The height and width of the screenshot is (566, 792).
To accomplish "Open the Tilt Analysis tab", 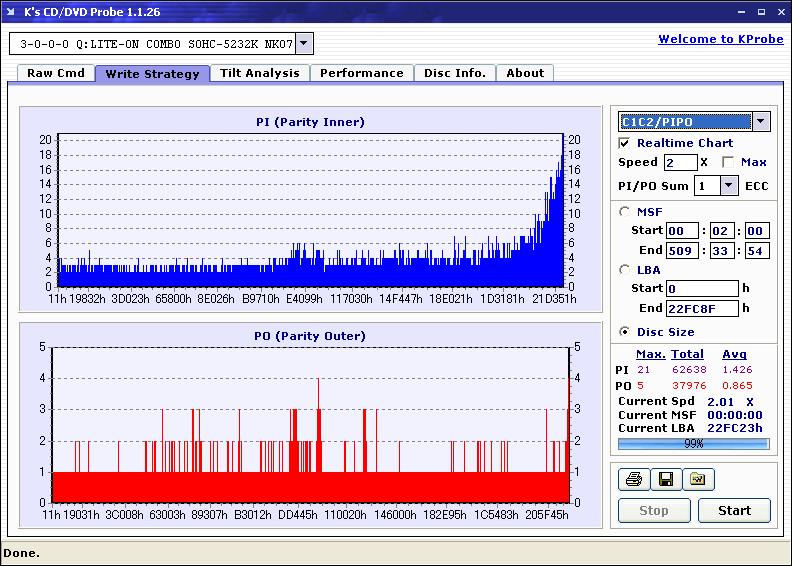I will [260, 73].
